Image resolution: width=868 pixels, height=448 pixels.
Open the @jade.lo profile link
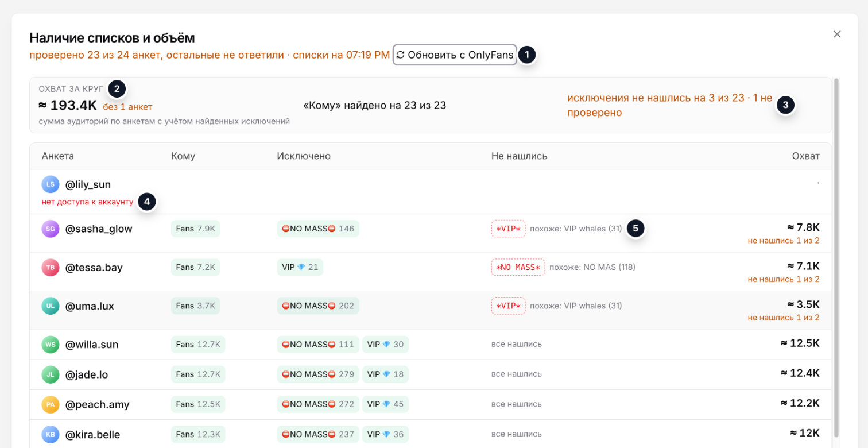(87, 374)
